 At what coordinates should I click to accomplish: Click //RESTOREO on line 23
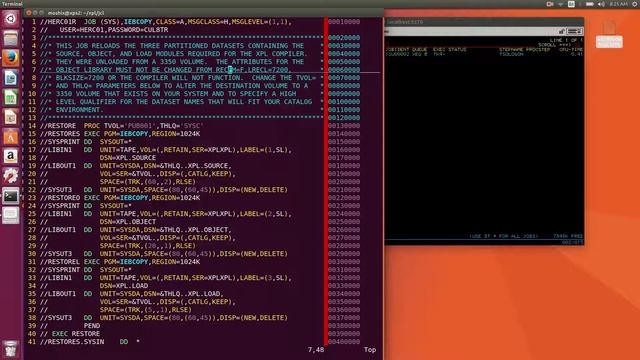pos(60,198)
